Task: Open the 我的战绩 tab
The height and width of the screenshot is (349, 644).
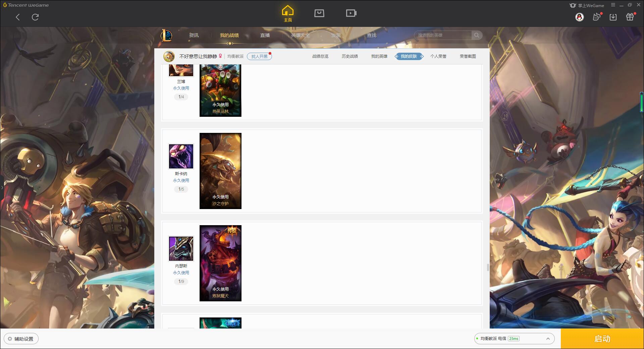Action: click(229, 35)
